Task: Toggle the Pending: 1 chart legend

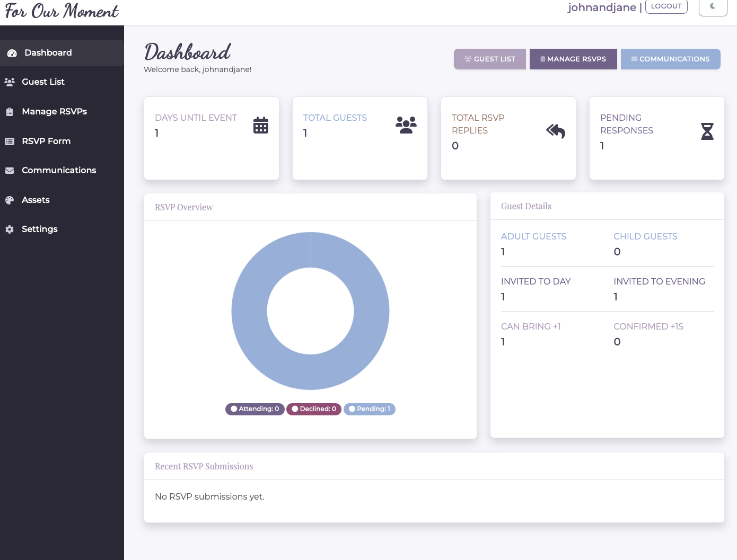Action: (x=369, y=409)
